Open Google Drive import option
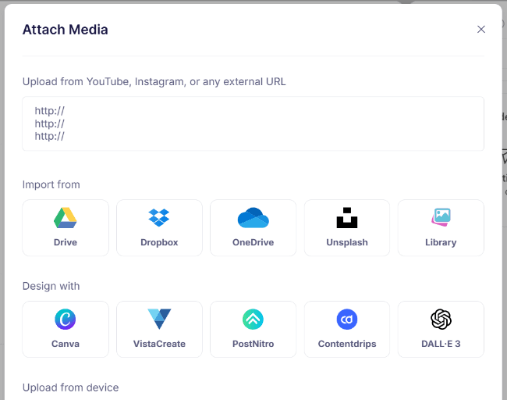Viewport: 507px width, 400px height. point(65,228)
